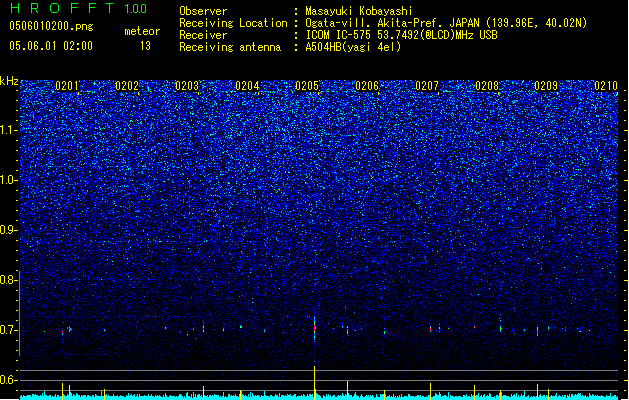This screenshot has width=629, height=400.
Task: Click the 0202 time marker
Action: click(127, 86)
